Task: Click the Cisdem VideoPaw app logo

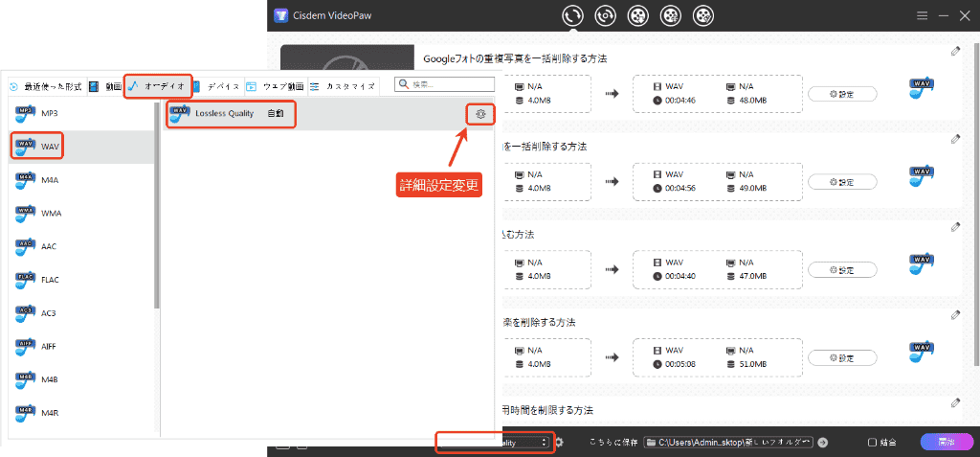Action: pyautogui.click(x=280, y=15)
